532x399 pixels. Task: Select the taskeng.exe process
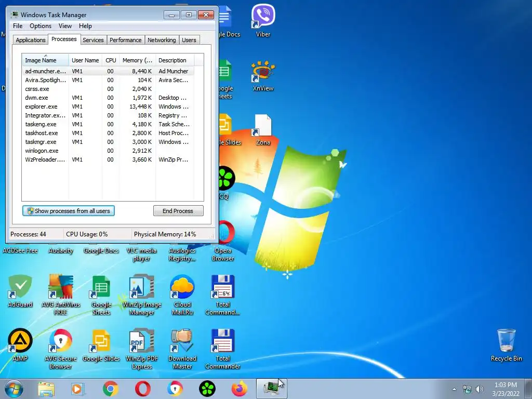click(x=108, y=124)
